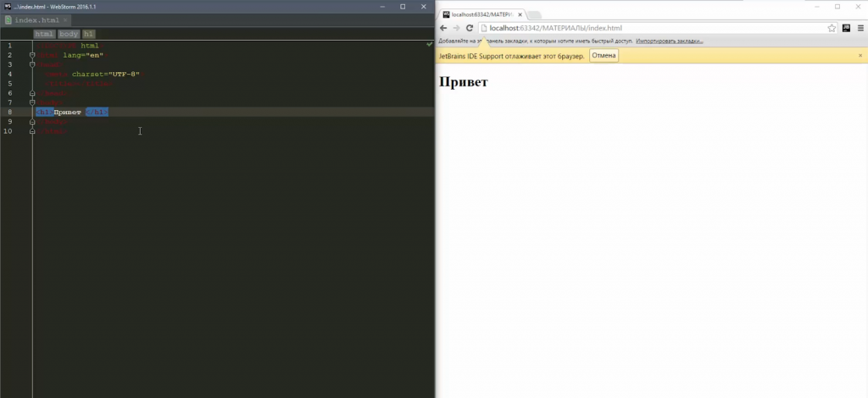Click the closing /h1 tag on line 8
This screenshot has height=398, width=868.
(x=97, y=113)
